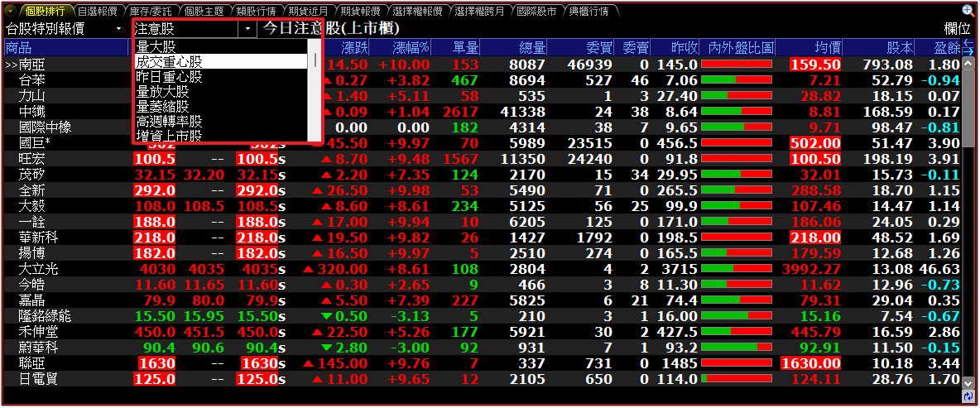The height and width of the screenshot is (408, 980).
Task: Click the dropdown list scrollbar thumb
Action: [315, 60]
